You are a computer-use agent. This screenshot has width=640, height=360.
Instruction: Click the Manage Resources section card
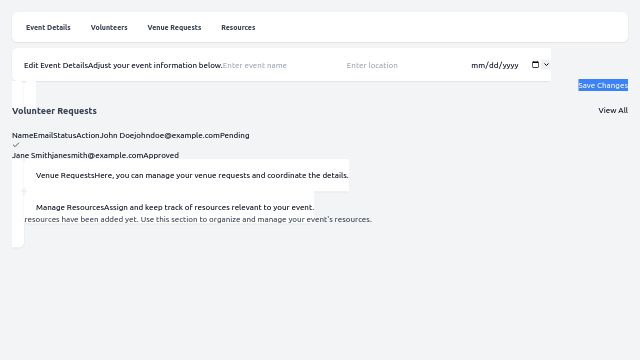(x=175, y=207)
